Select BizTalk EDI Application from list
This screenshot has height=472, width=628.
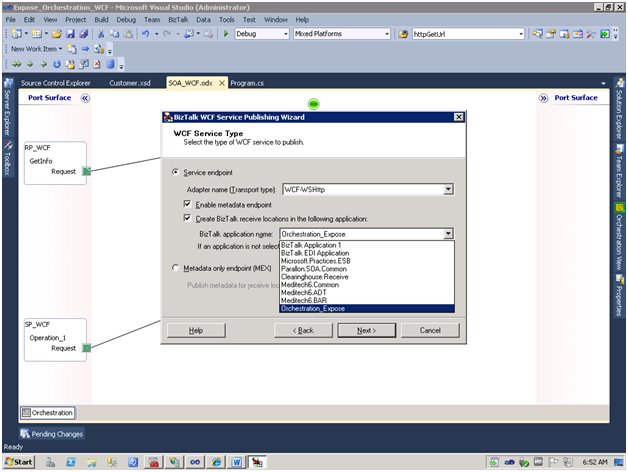pos(366,253)
